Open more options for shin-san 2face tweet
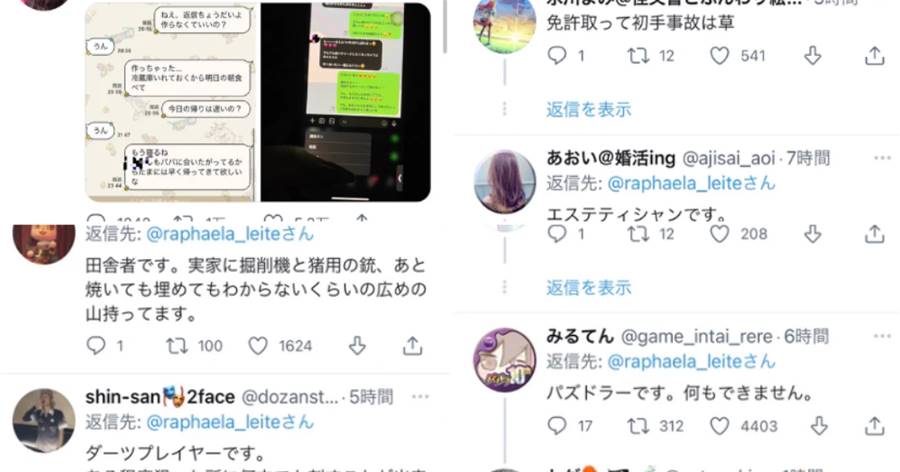This screenshot has width=900, height=472. point(420,397)
